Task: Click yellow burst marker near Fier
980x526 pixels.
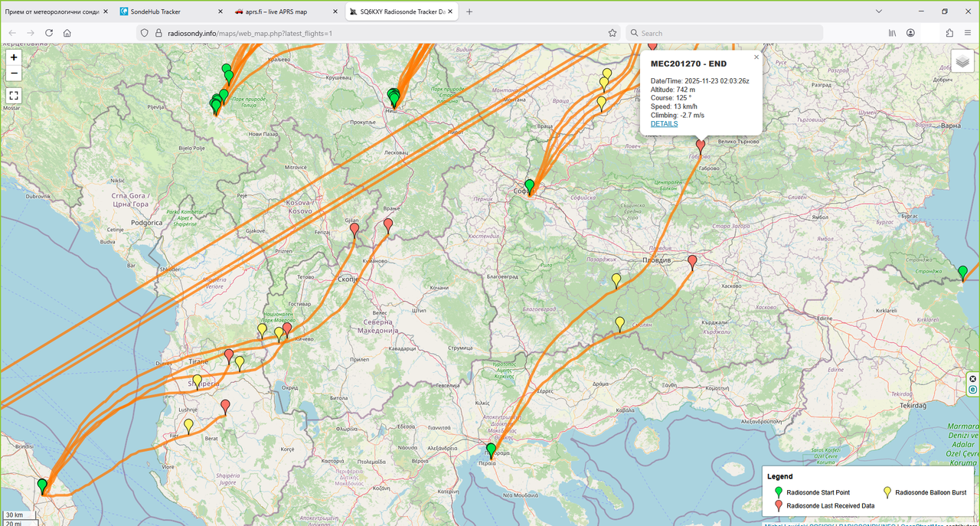Action: tap(188, 426)
